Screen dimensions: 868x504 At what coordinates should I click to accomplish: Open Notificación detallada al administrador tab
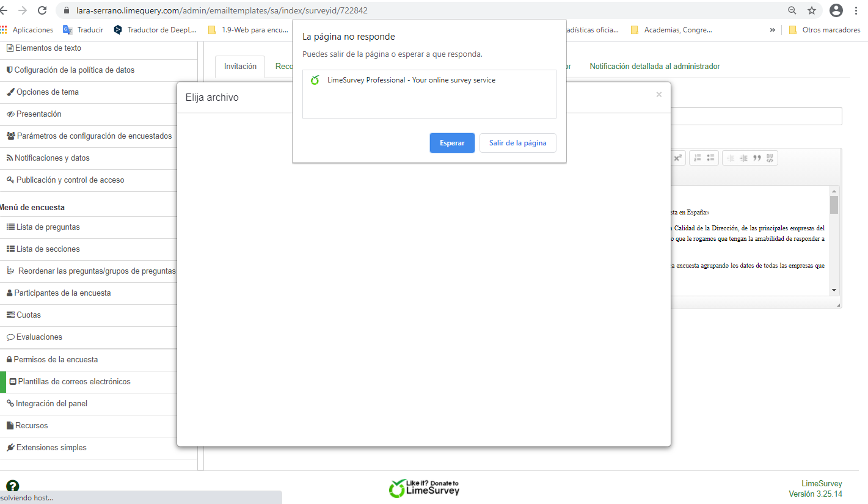[x=655, y=67]
